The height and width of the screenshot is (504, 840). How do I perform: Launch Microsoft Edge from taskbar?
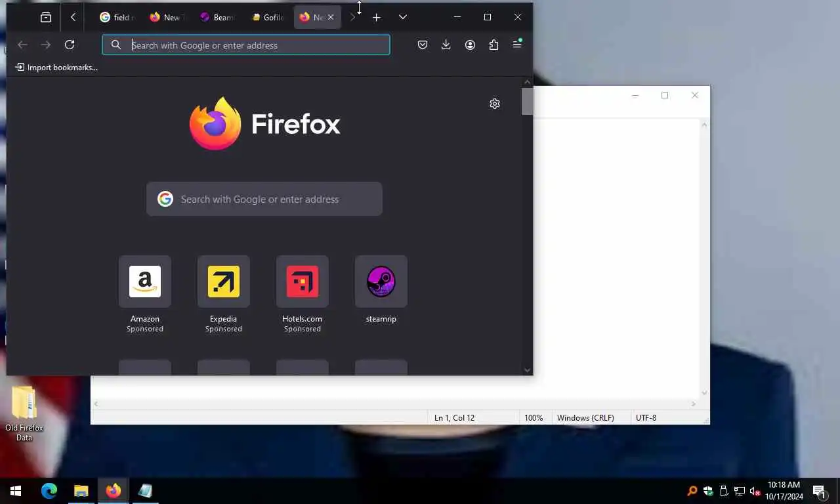pyautogui.click(x=49, y=491)
